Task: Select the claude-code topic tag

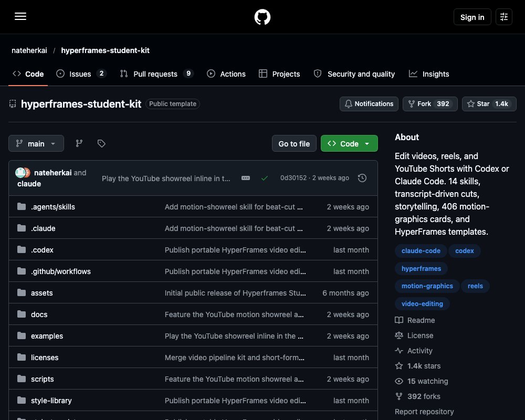Action: pyautogui.click(x=421, y=250)
